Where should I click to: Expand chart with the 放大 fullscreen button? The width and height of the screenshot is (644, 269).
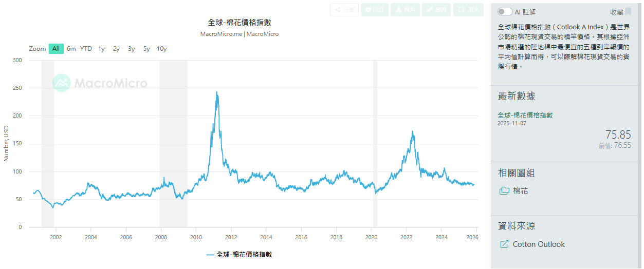(x=468, y=10)
